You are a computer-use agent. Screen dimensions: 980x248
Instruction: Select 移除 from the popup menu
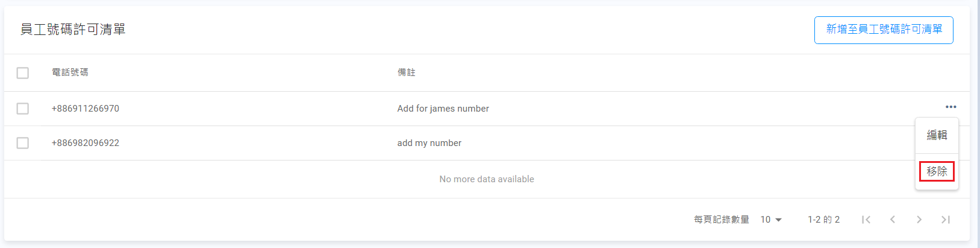937,171
